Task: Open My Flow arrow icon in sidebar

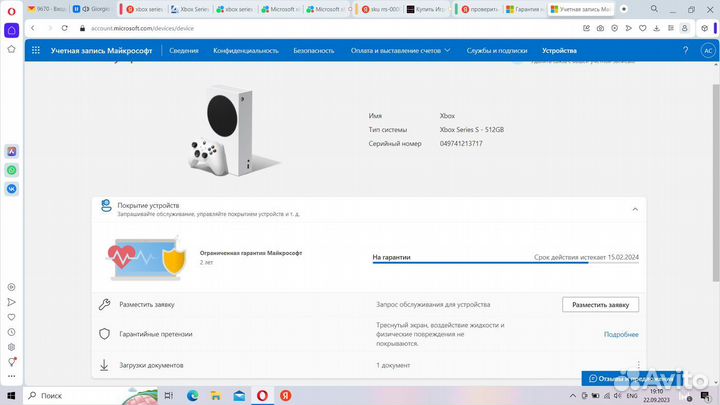Action: click(x=11, y=302)
